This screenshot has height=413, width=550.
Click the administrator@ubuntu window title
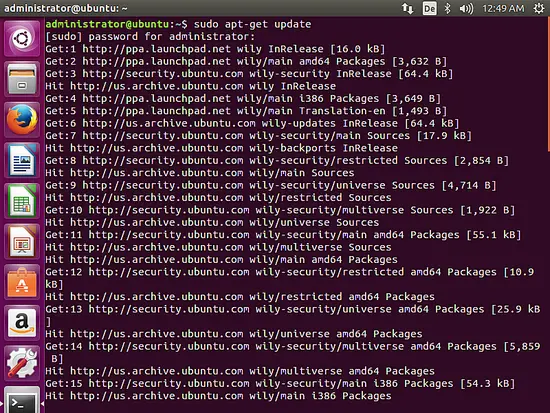click(66, 8)
